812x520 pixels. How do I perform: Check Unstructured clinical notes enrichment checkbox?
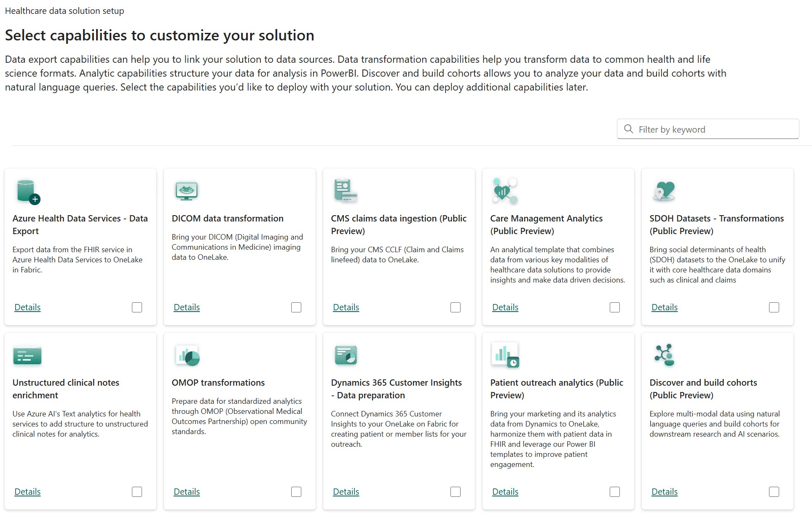pos(137,492)
